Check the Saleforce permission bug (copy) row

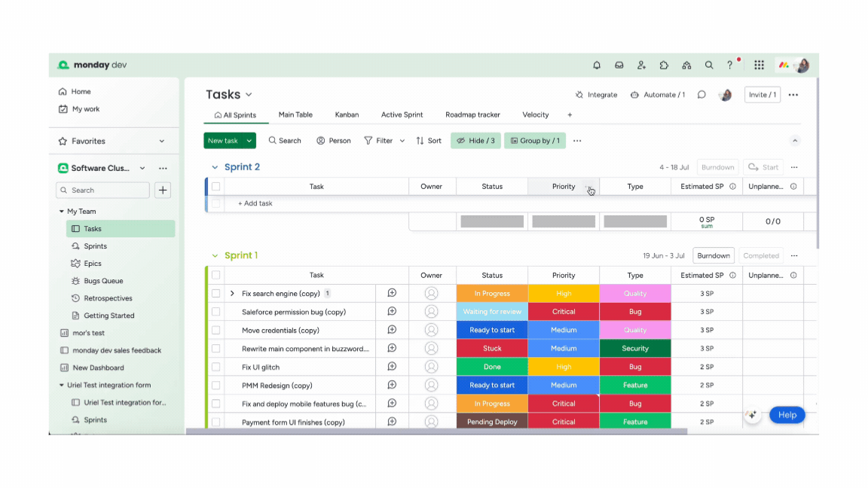[x=216, y=312]
